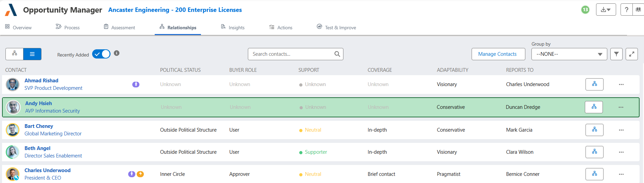Image resolution: width=644 pixels, height=183 pixels.
Task: Click Charles Underwood's orange lightning badge
Action: point(140,174)
